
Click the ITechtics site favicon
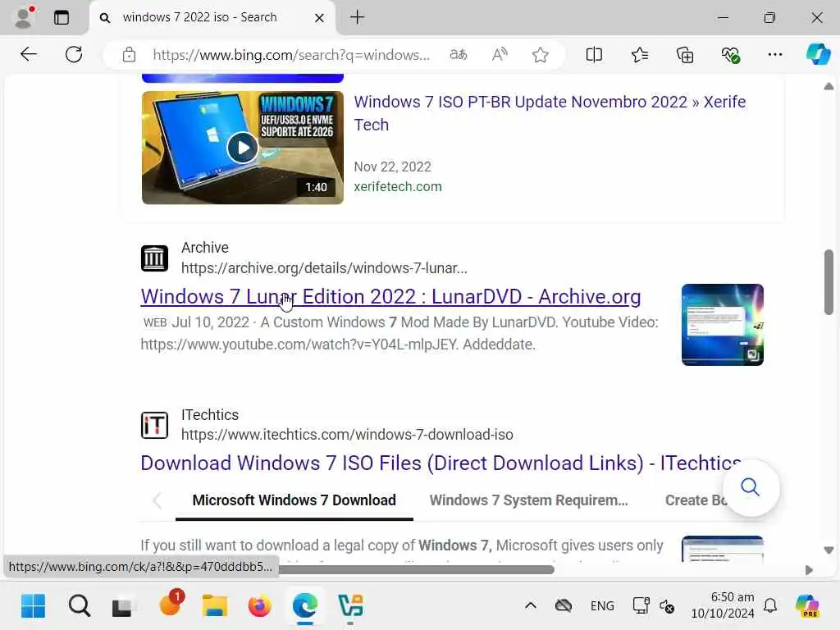[x=154, y=426]
